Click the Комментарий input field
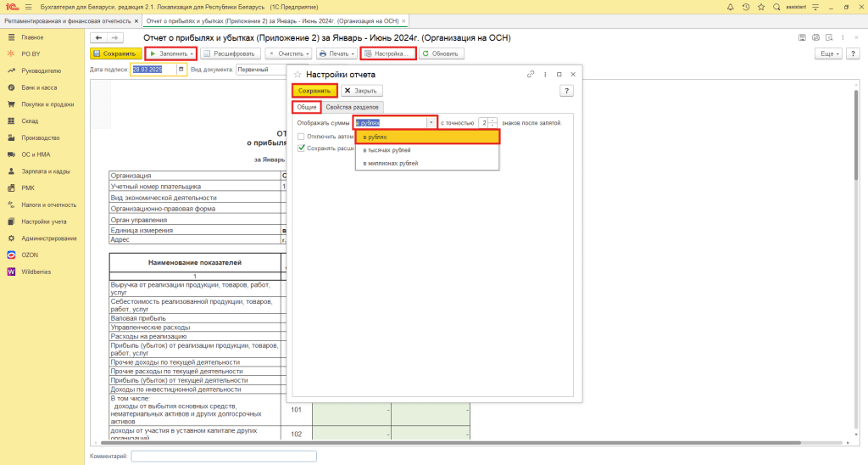The image size is (868, 465). (x=224, y=457)
